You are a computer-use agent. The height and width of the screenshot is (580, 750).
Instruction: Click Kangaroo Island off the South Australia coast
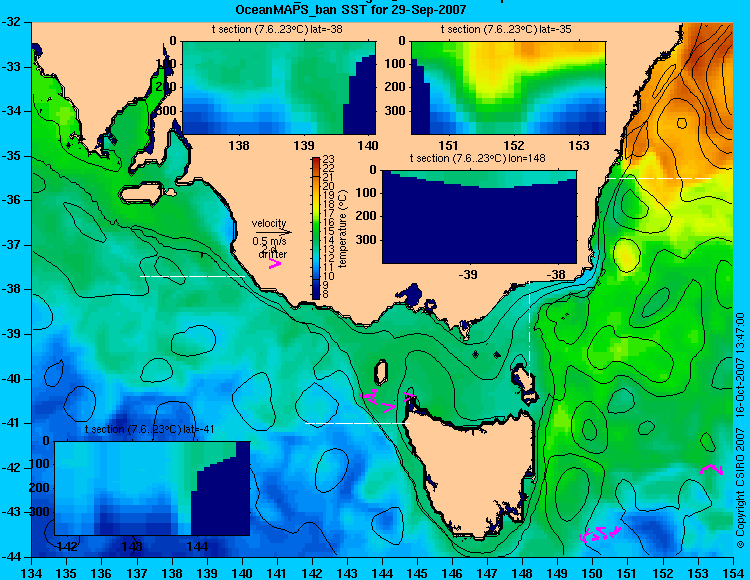pos(141,193)
